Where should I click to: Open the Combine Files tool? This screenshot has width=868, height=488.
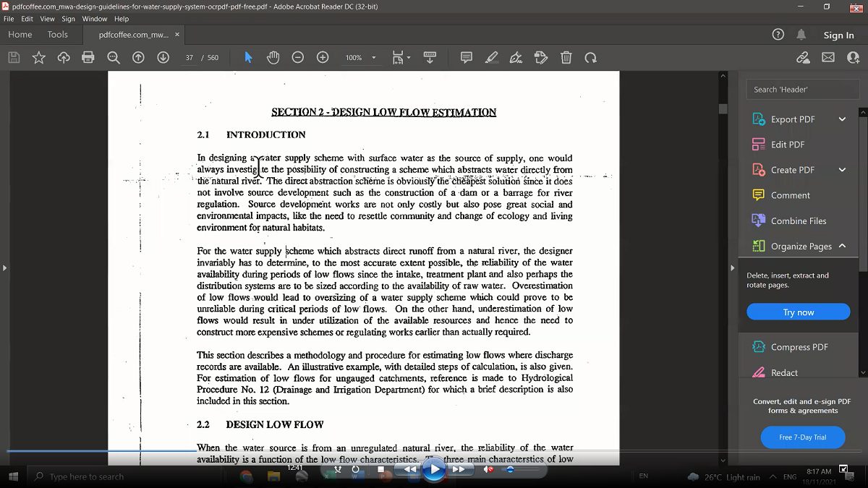[x=798, y=221]
